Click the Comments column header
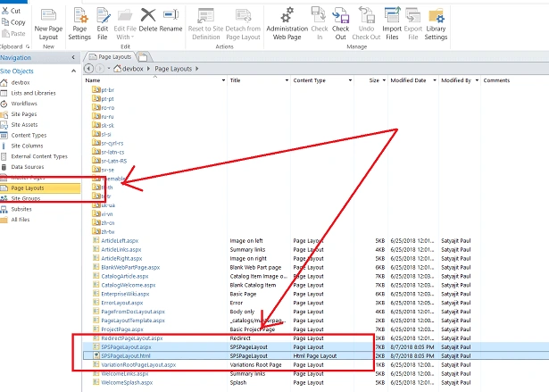Screen dimensions: 549x392 pyautogui.click(x=496, y=80)
